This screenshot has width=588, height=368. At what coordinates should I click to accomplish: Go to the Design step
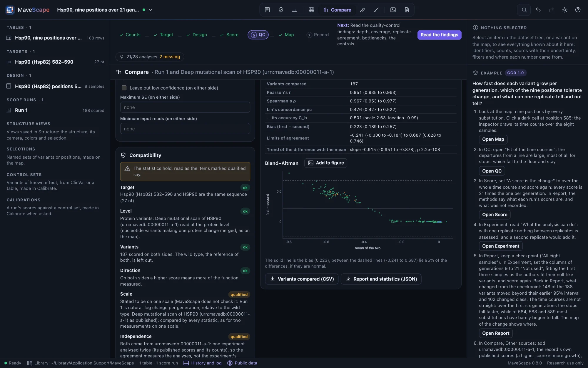(196, 35)
